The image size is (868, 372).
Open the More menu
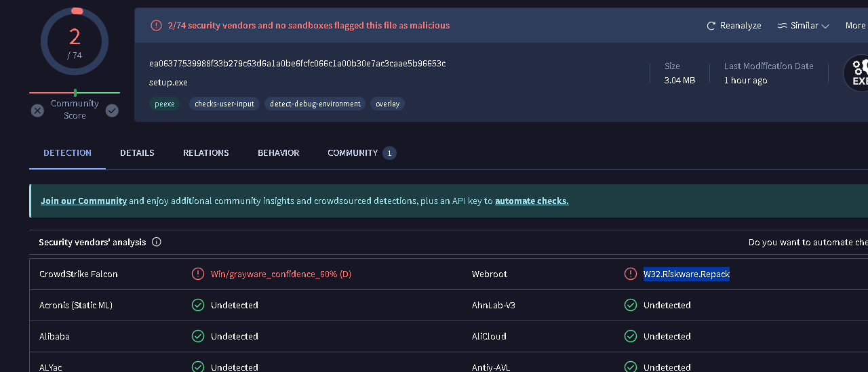coord(855,26)
